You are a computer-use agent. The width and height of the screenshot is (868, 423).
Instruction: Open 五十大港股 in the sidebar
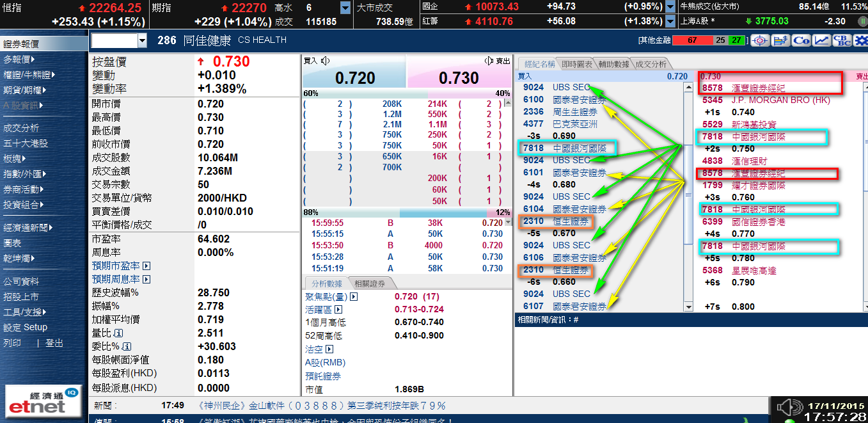(x=26, y=143)
